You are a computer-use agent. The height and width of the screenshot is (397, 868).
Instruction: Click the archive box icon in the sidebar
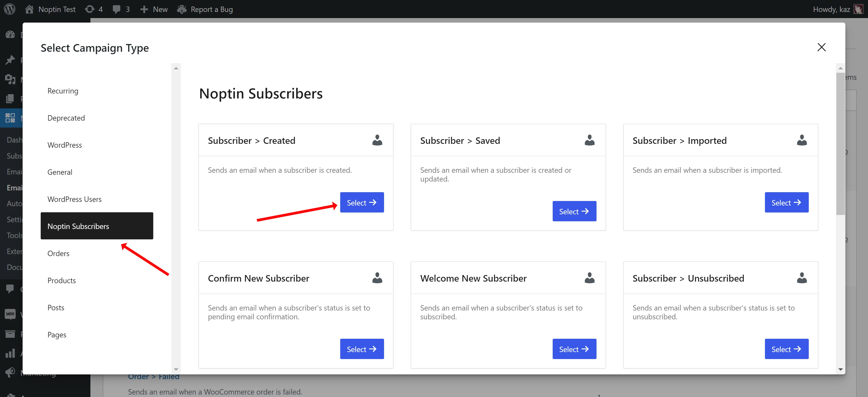point(10,334)
